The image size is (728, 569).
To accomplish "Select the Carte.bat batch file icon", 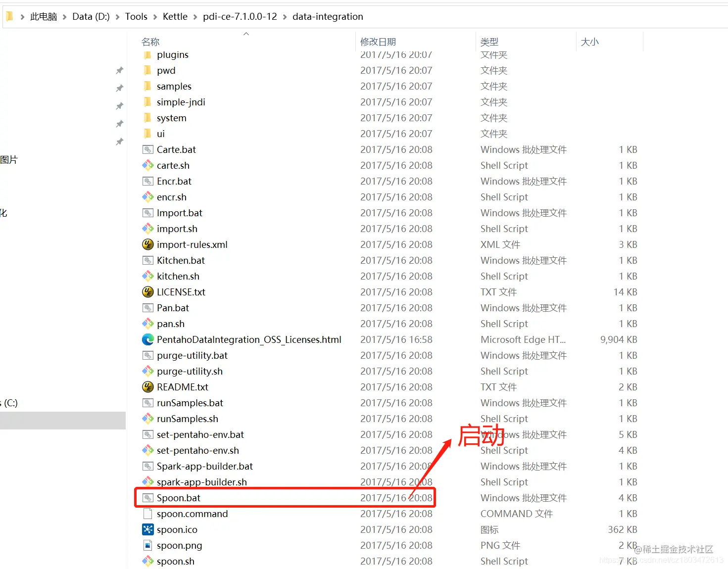I will 147,149.
